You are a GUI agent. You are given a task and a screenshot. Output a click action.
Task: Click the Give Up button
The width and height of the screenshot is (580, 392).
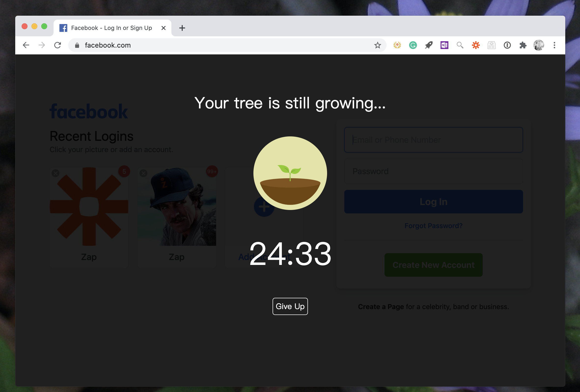(x=290, y=306)
